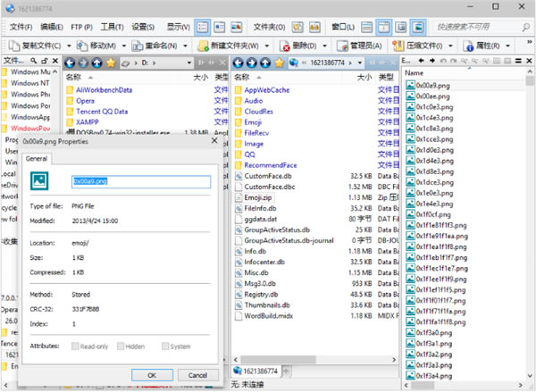Select the General tab in Properties dialog
Image resolution: width=536 pixels, height=392 pixels.
pos(37,158)
